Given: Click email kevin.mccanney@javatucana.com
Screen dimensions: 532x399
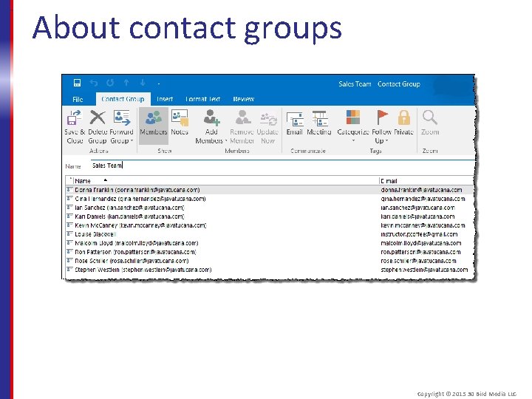Looking at the screenshot, I should [423, 225].
